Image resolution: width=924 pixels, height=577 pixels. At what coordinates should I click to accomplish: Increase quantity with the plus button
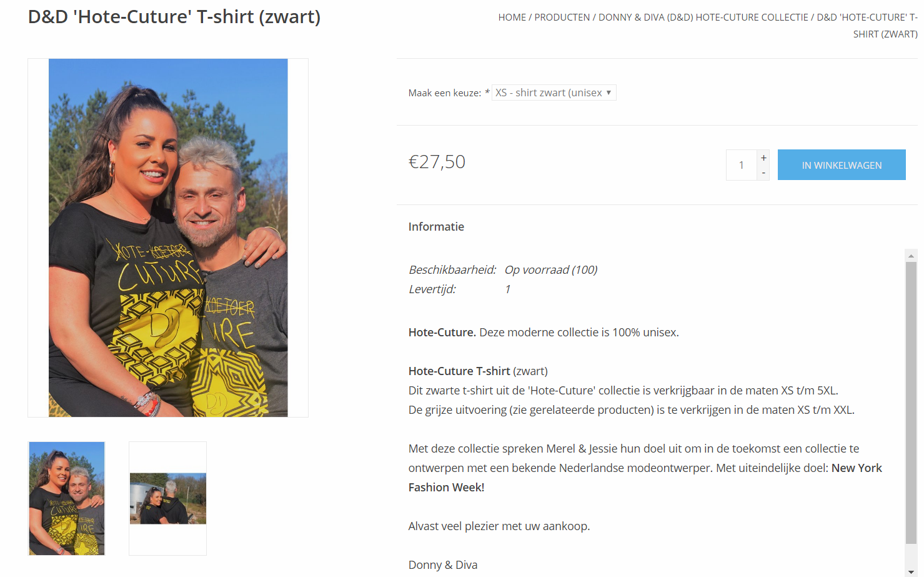[x=763, y=158]
